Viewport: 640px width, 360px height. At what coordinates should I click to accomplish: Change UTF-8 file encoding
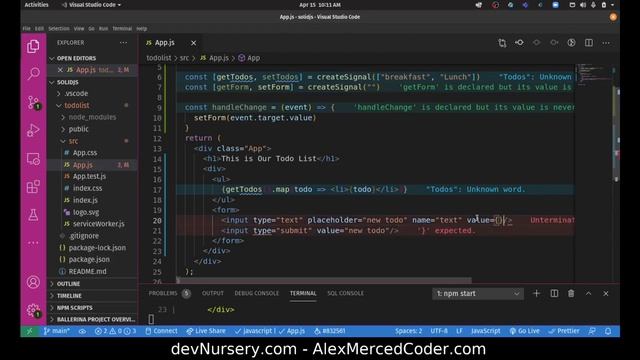(x=439, y=331)
